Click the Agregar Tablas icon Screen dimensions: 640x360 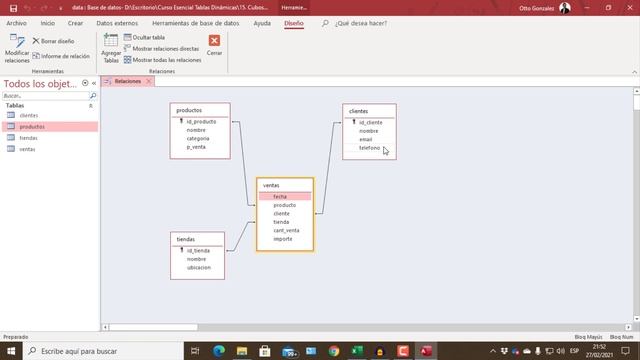point(111,48)
